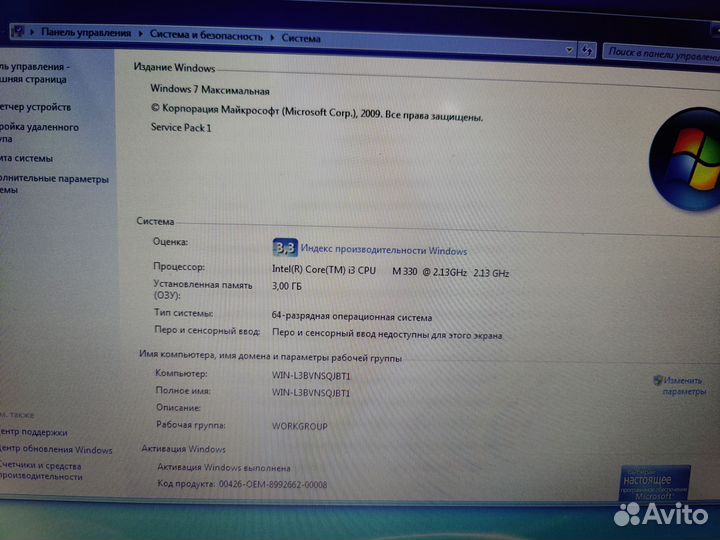Open support center link in sidebar
720x540 pixels.
[x=34, y=432]
